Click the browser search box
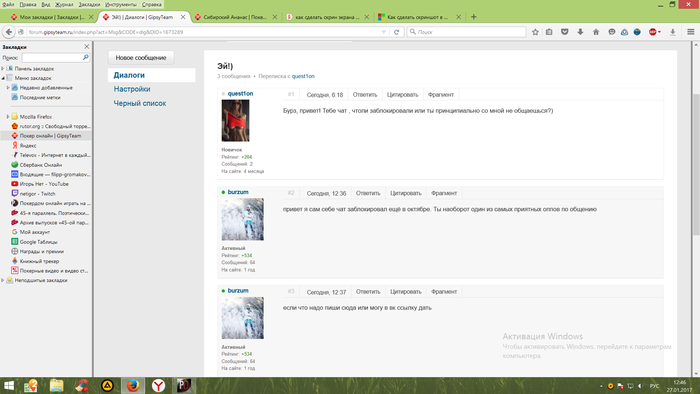Viewport: 700px width, 394px height. point(467,32)
